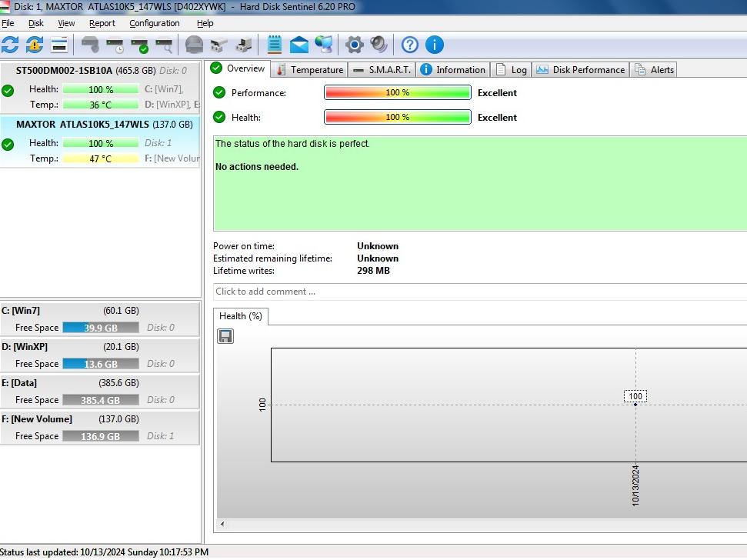Click the disk list panel toolbar icon
The image size is (747, 560).
(59, 45)
